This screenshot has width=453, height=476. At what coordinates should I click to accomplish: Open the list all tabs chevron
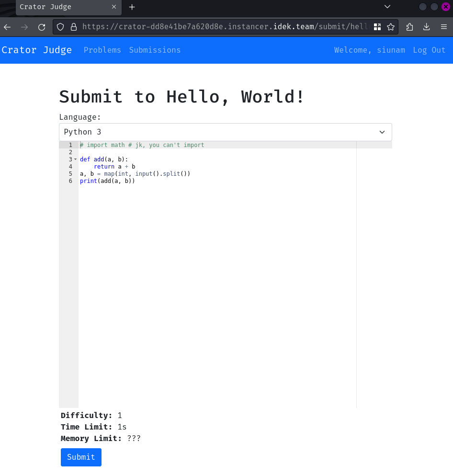coord(387,7)
